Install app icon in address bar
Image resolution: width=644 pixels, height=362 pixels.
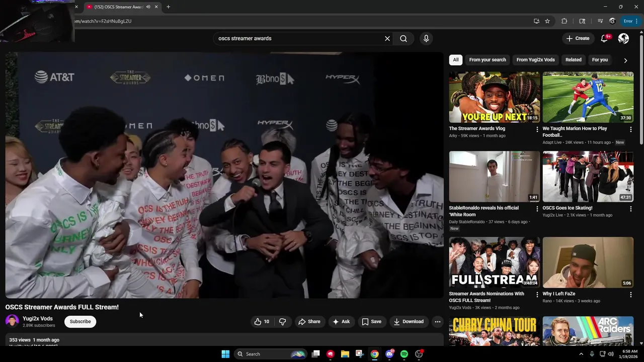(536, 21)
